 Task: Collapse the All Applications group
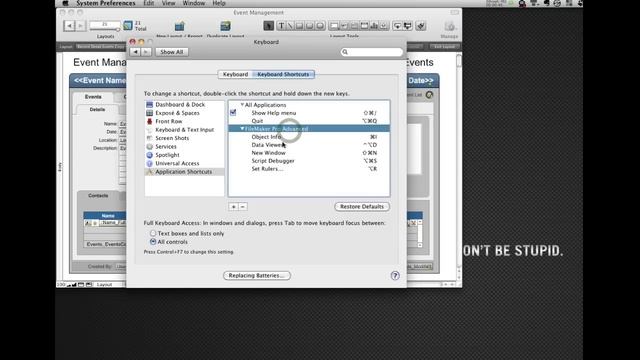click(242, 105)
